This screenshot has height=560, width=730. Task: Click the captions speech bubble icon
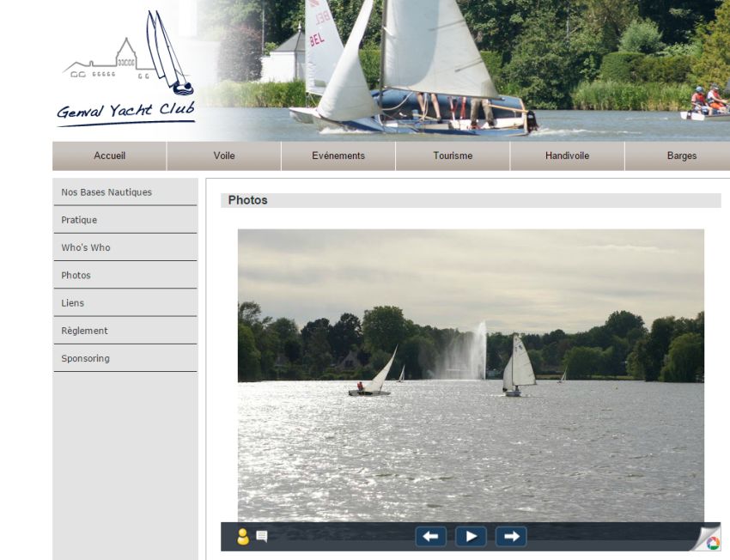[262, 537]
